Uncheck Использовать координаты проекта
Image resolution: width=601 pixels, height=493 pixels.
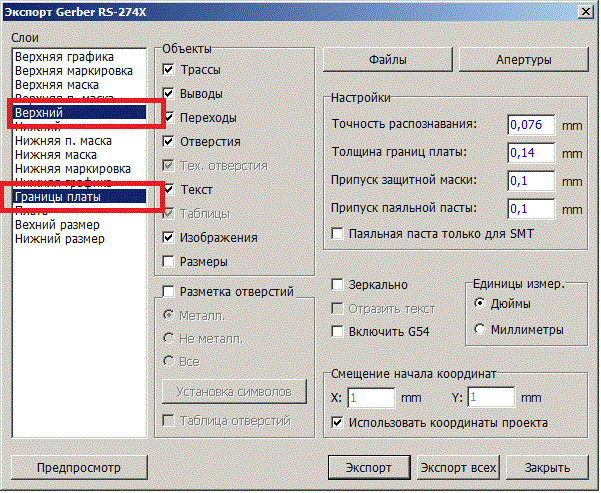click(x=337, y=422)
